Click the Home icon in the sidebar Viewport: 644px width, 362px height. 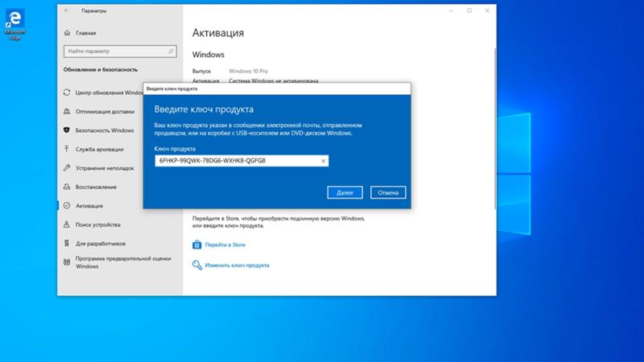click(68, 33)
